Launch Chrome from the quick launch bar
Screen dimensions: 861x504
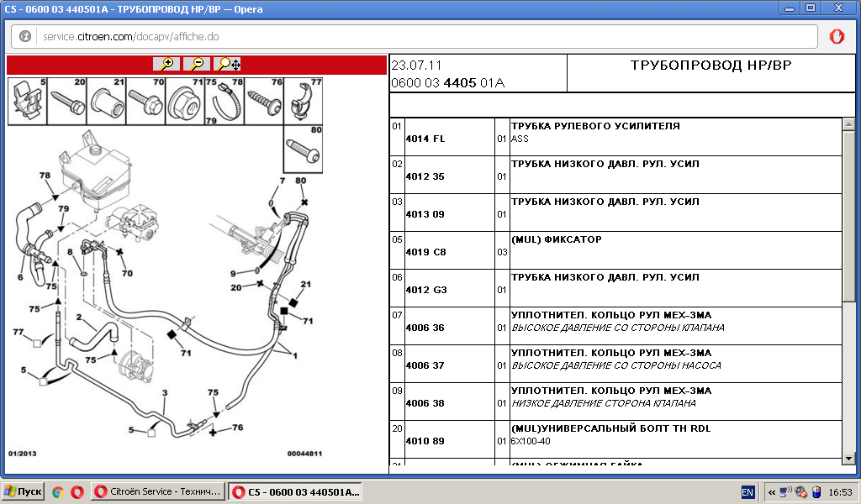[58, 491]
